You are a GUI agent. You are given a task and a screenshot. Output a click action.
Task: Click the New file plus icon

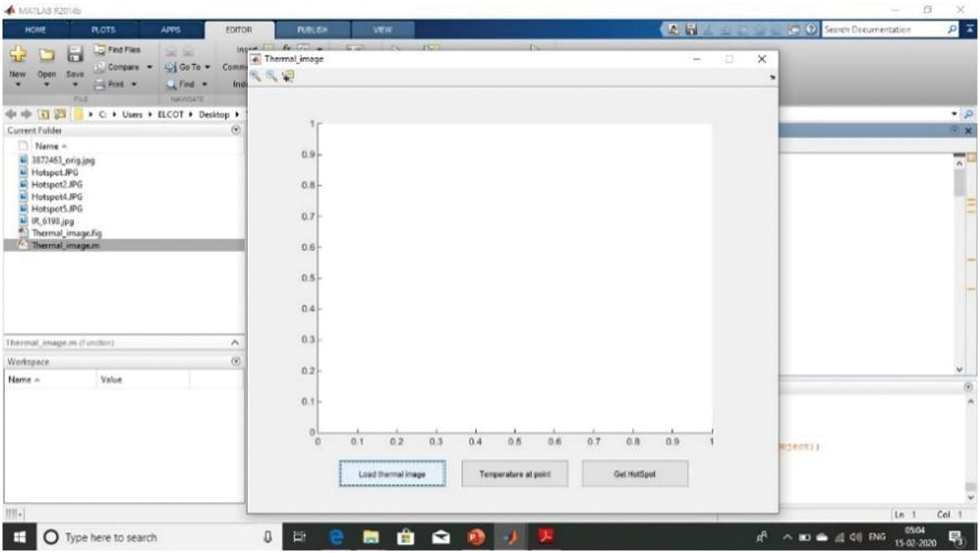click(x=18, y=54)
